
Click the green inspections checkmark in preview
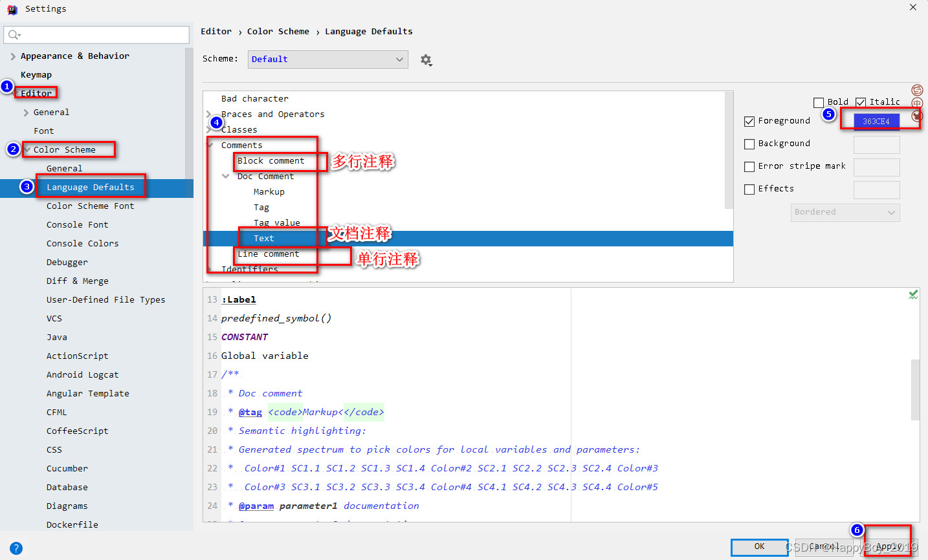click(913, 294)
